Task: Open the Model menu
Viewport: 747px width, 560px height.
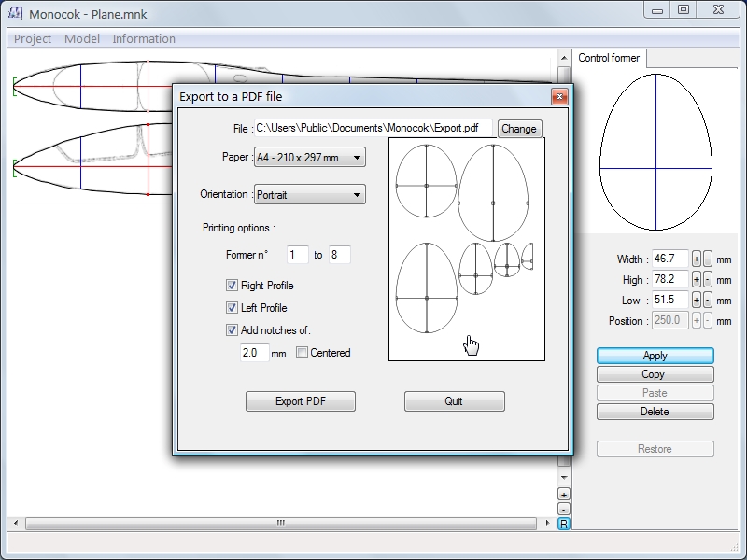Action: click(82, 38)
